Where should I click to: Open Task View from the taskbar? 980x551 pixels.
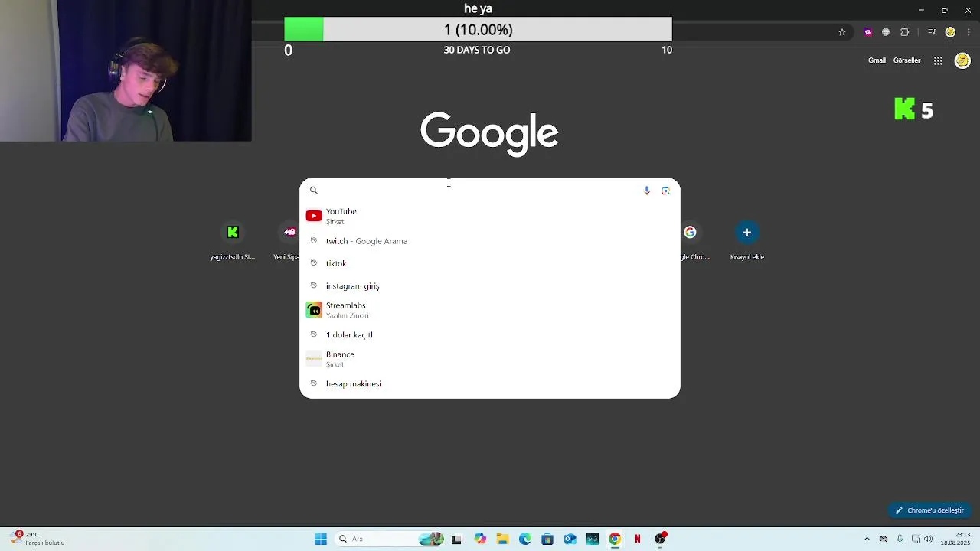456,539
